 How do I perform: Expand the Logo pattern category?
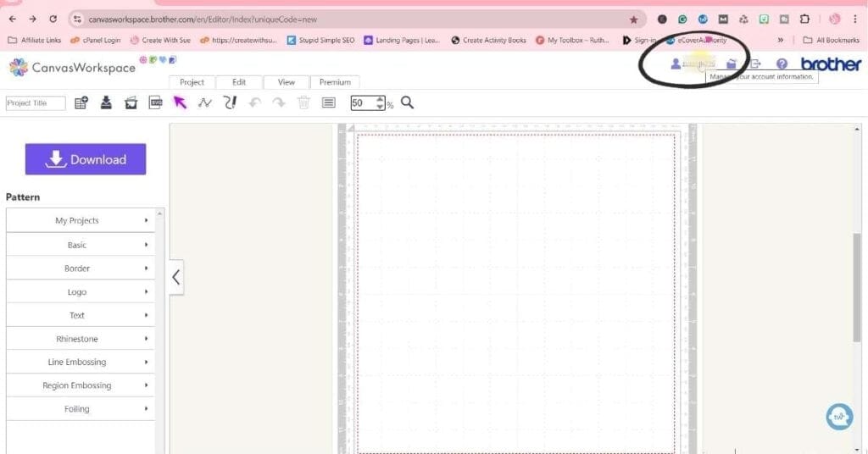pyautogui.click(x=81, y=291)
